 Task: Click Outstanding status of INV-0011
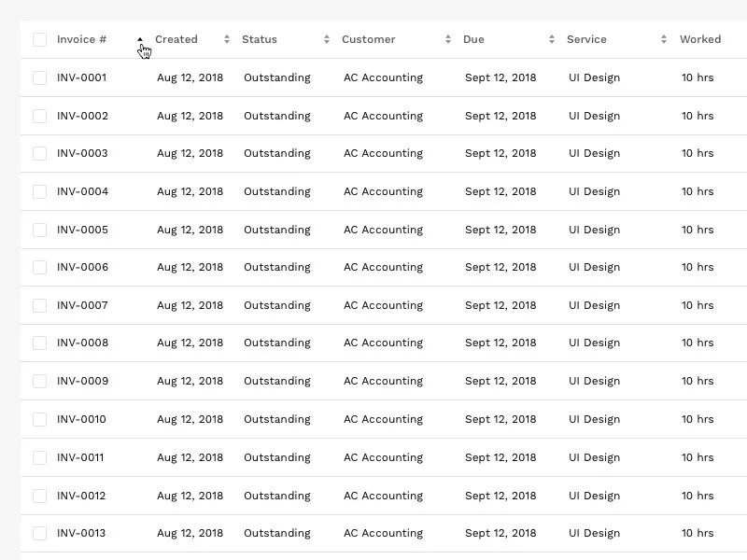(x=277, y=457)
